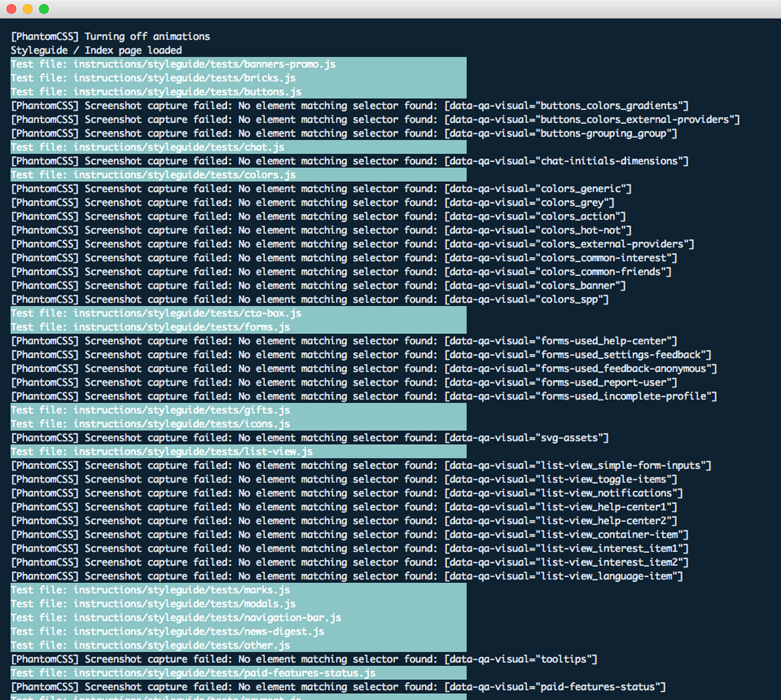This screenshot has height=700, width=781.
Task: Select the gifts.js test file line
Action: pyautogui.click(x=239, y=410)
